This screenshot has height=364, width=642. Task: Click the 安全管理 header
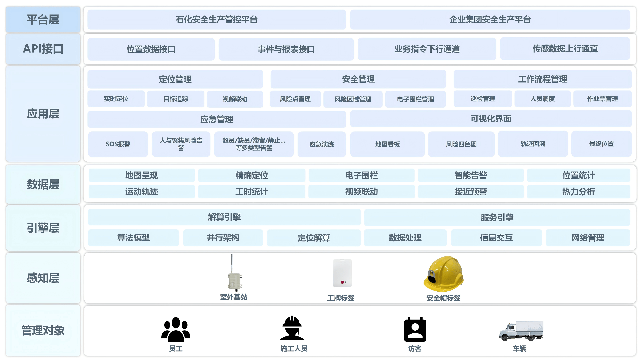pyautogui.click(x=358, y=79)
